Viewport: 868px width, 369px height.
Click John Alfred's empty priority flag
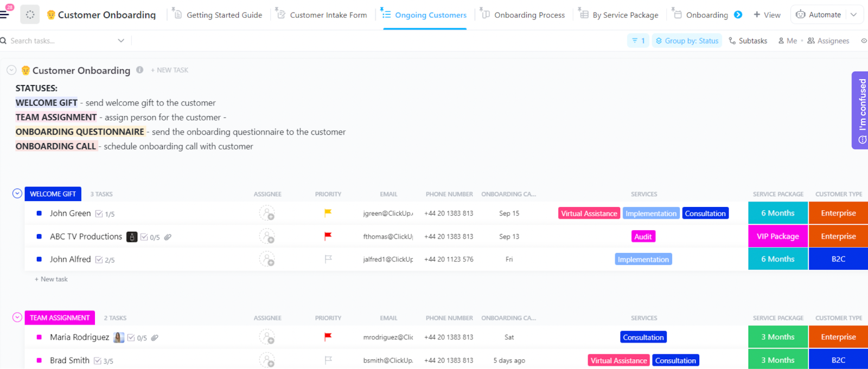tap(328, 259)
